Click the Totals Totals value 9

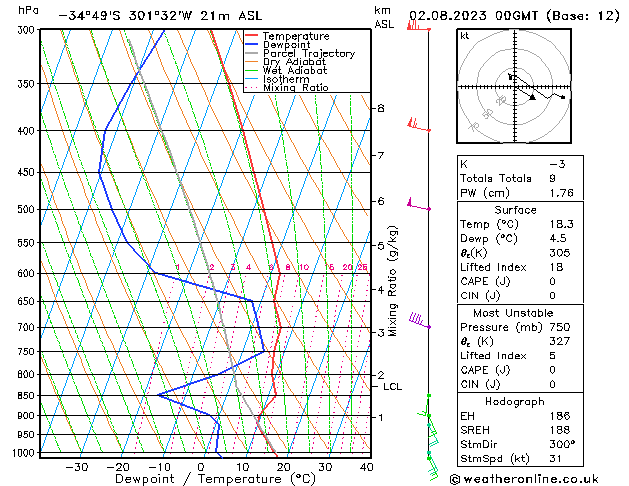tap(553, 178)
